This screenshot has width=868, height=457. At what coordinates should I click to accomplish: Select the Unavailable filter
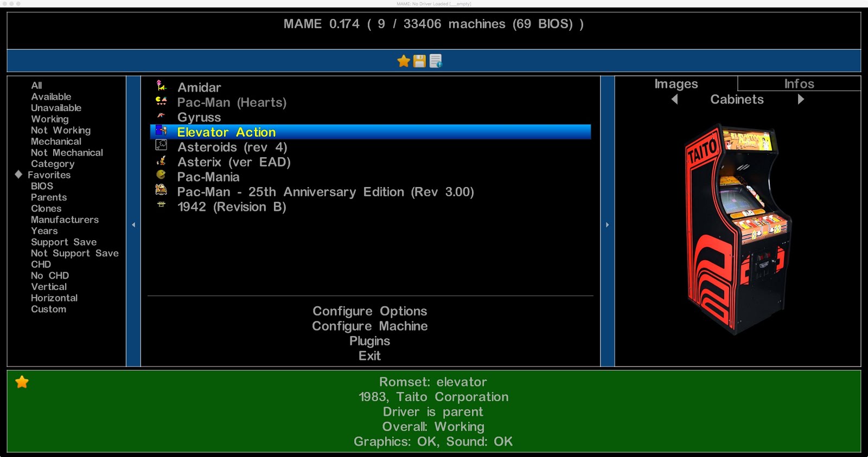click(x=56, y=108)
